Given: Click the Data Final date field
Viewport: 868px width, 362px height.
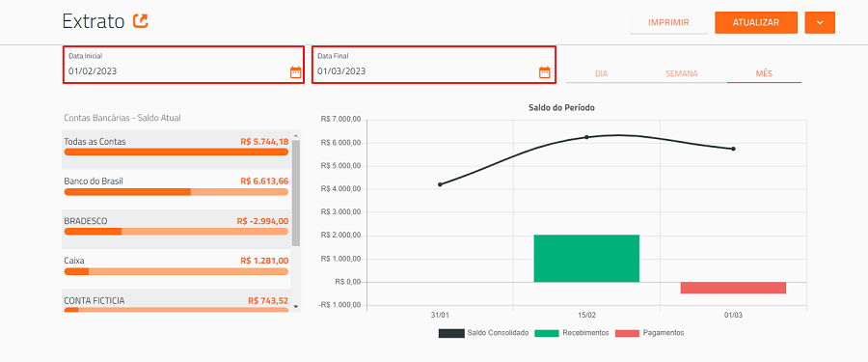Looking at the screenshot, I should click(433, 65).
